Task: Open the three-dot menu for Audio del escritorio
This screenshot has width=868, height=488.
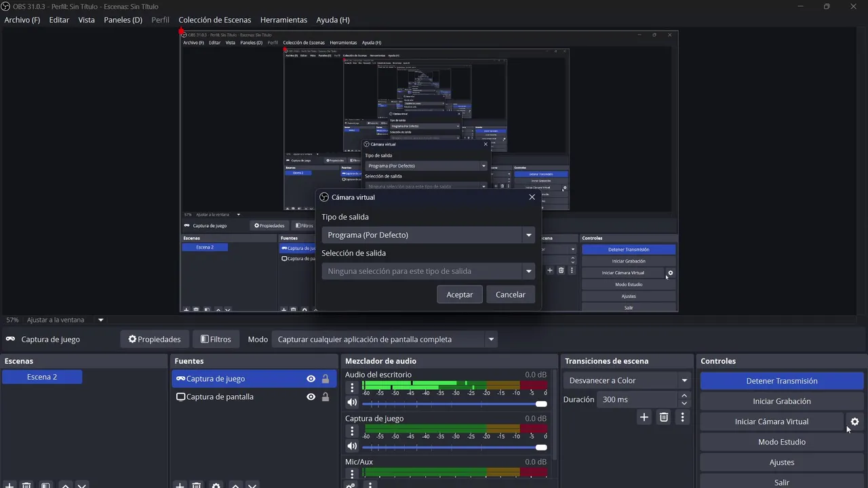Action: (x=352, y=388)
